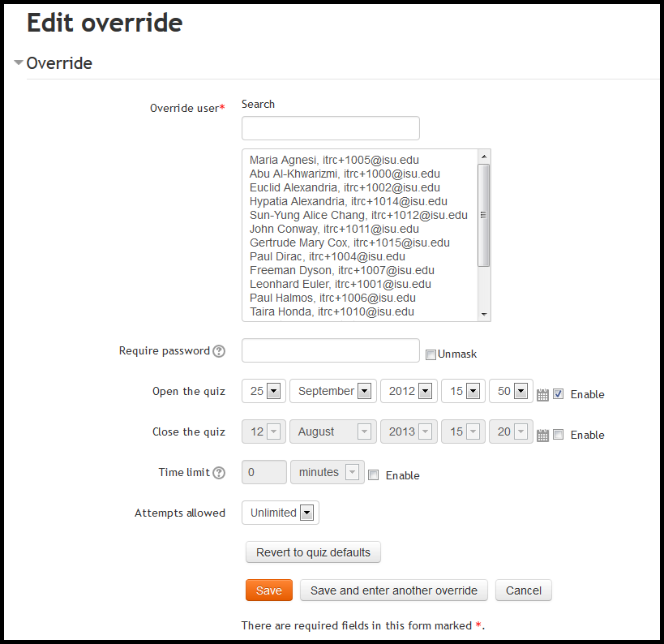Image resolution: width=664 pixels, height=644 pixels.
Task: Click the Time limit value field
Action: (x=264, y=472)
